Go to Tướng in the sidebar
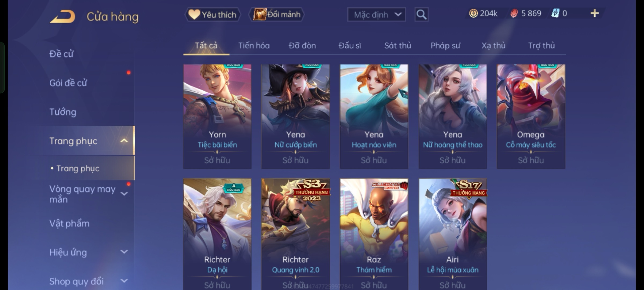644x290 pixels. [63, 112]
